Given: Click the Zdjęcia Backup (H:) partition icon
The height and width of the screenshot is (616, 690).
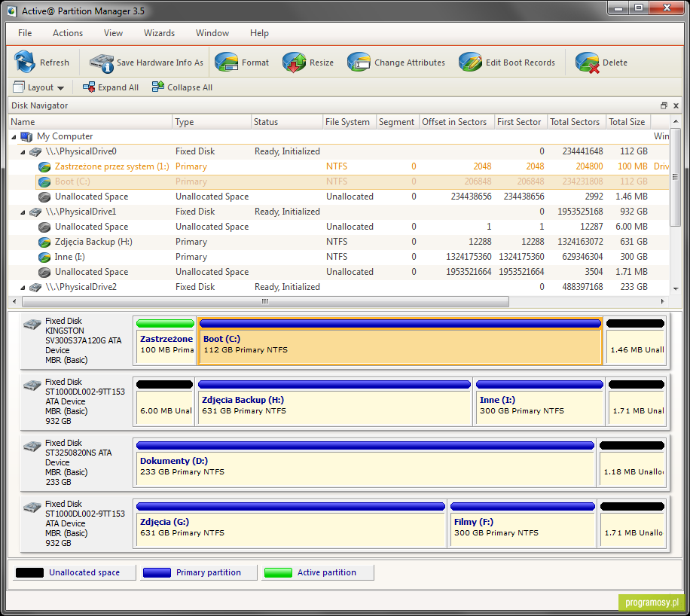Looking at the screenshot, I should (x=44, y=242).
